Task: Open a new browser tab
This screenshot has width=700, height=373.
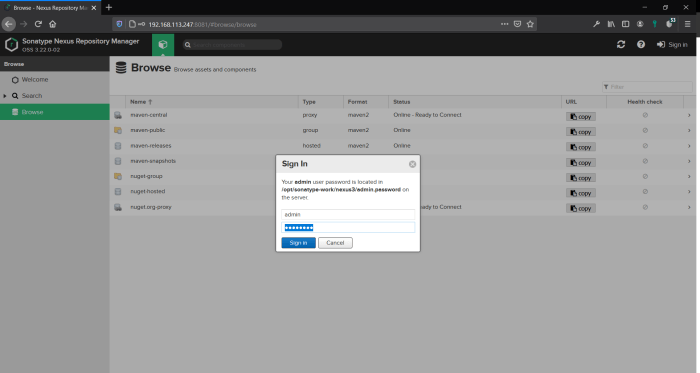Action: pos(109,7)
